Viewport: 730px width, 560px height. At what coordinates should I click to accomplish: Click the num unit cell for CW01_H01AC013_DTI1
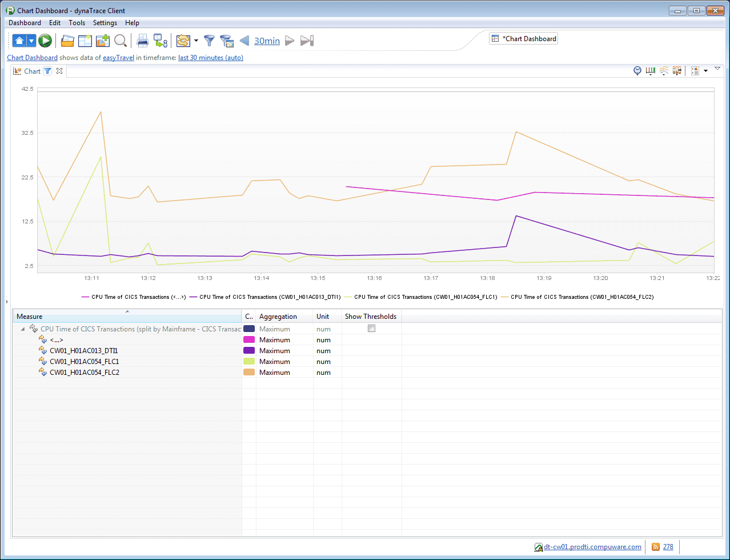pos(323,350)
